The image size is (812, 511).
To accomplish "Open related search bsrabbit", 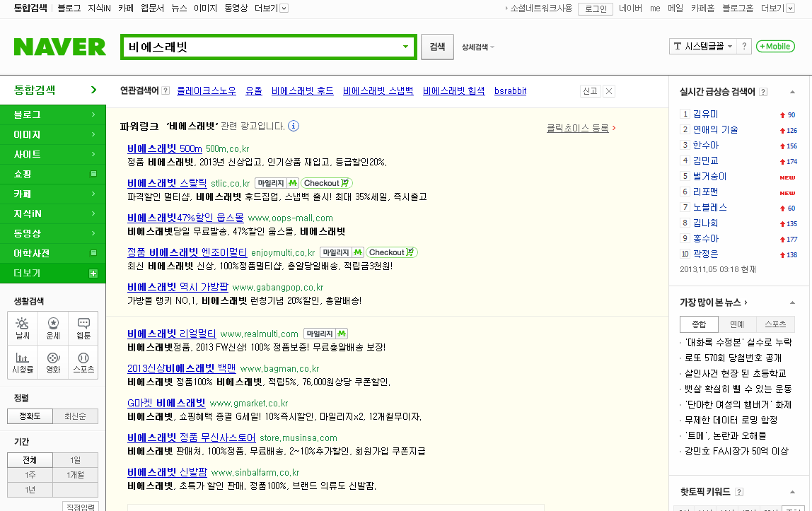I will pos(510,91).
